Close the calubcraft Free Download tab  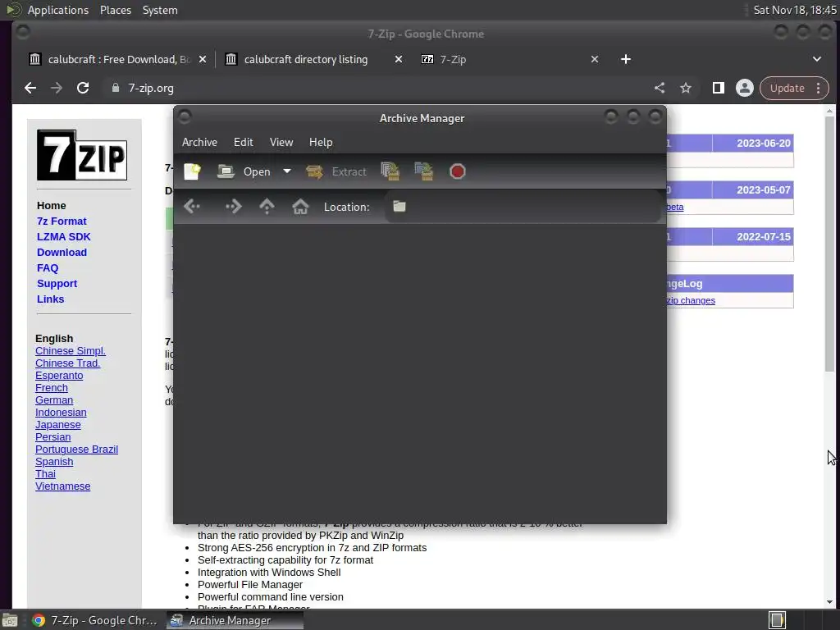tap(203, 59)
